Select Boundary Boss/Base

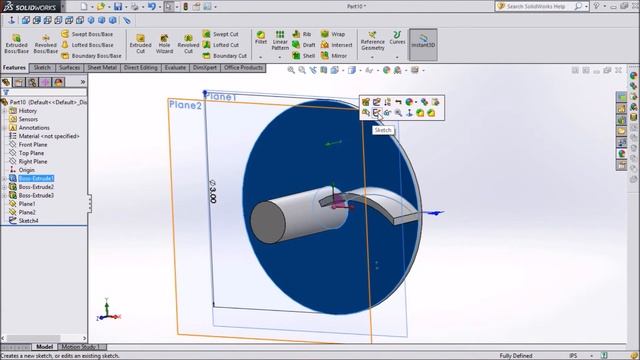click(91, 56)
